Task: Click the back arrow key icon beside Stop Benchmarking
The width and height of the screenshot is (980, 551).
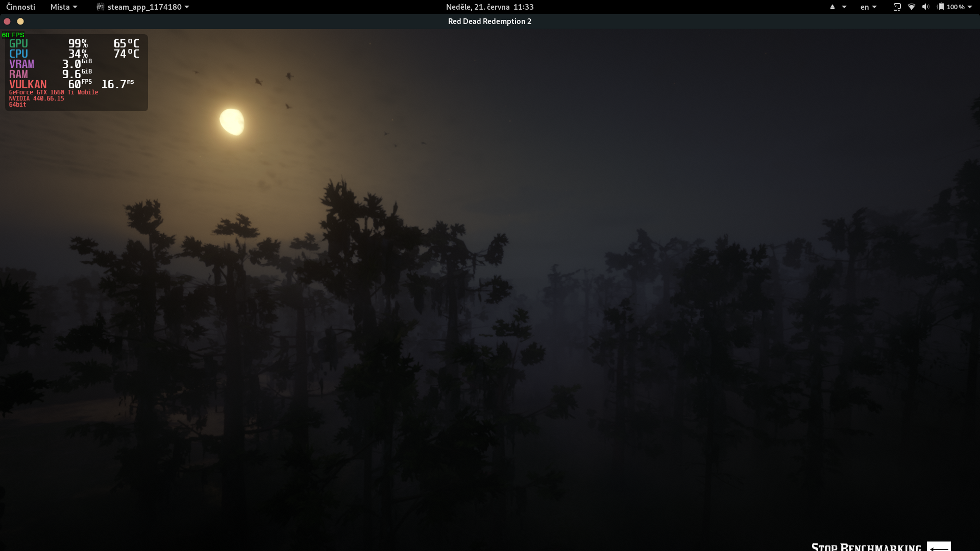Action: 939,546
